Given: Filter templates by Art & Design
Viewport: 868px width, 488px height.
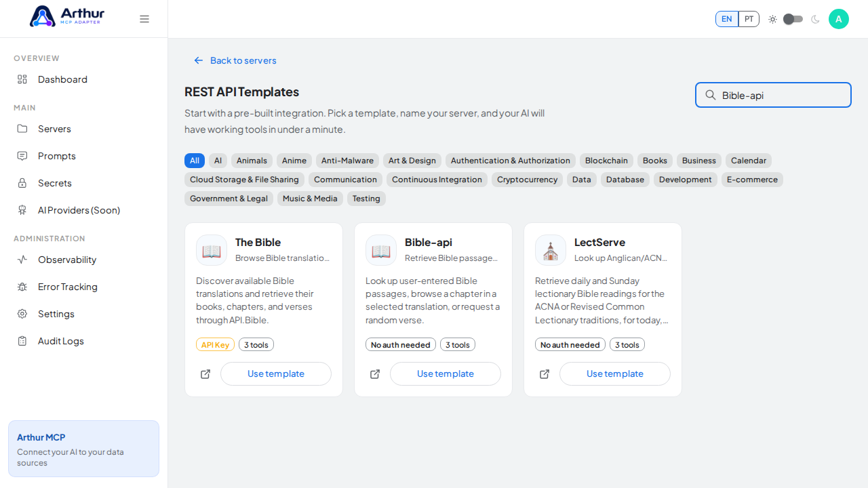Looking at the screenshot, I should tap(412, 161).
